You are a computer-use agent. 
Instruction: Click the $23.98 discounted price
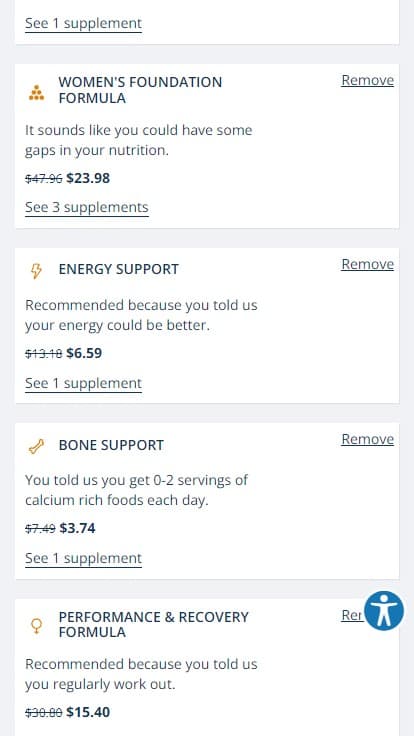[x=88, y=178]
